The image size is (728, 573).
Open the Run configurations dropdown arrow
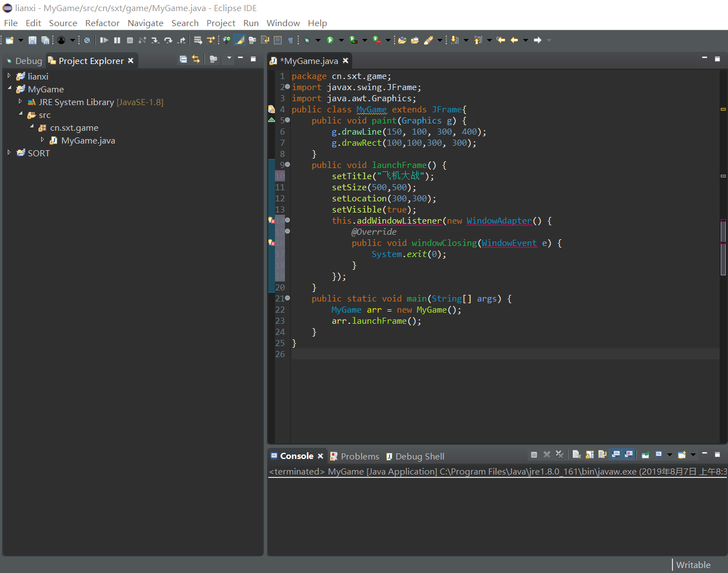341,40
